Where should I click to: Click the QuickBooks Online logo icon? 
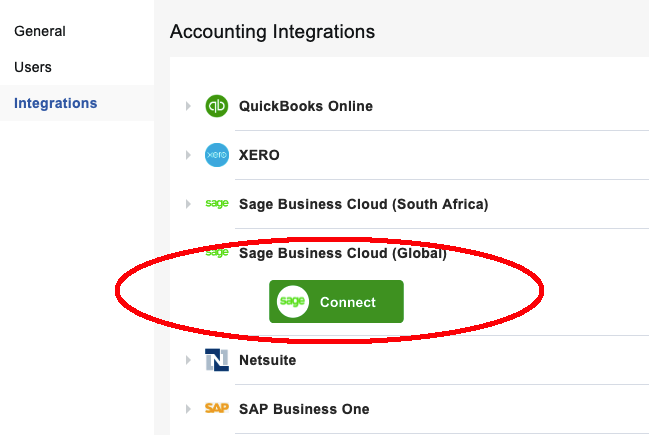(217, 106)
